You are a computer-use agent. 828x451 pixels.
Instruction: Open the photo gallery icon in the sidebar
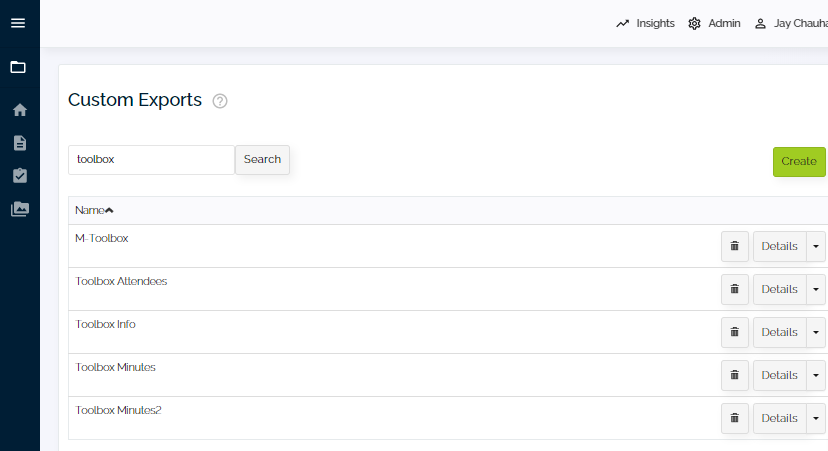20,209
